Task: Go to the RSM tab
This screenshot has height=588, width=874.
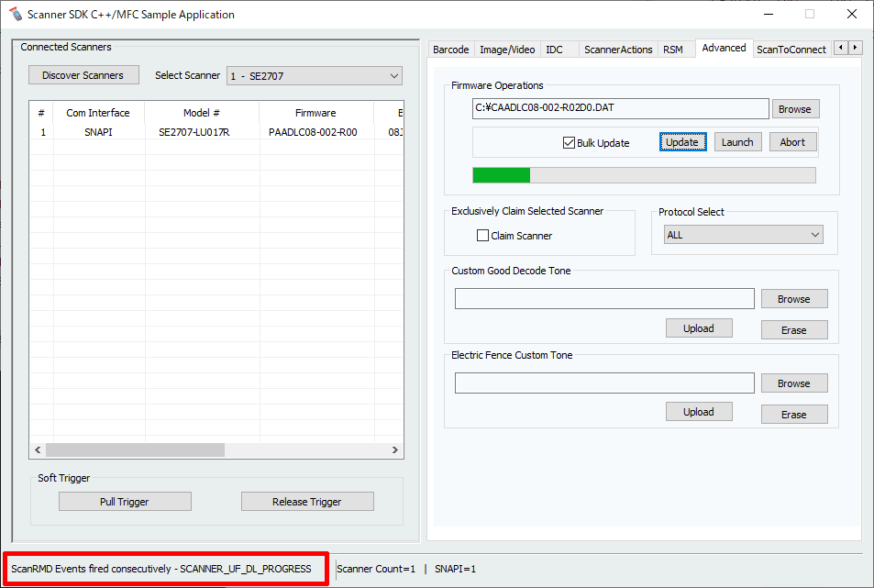Action: click(673, 50)
